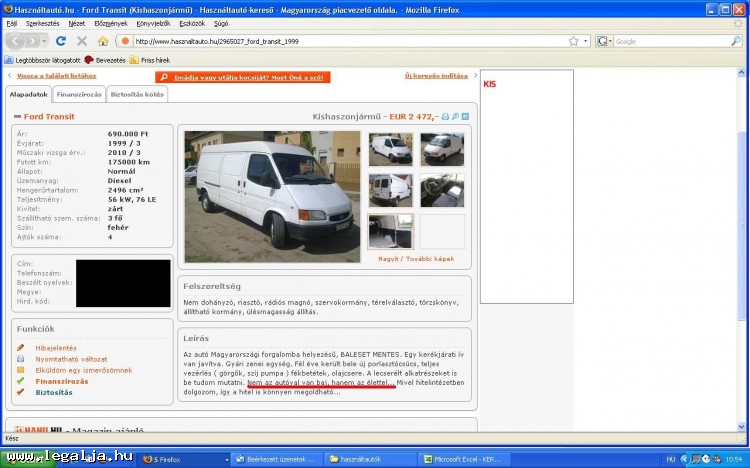Click the printer icon for Nyomtatható változat

20,359
